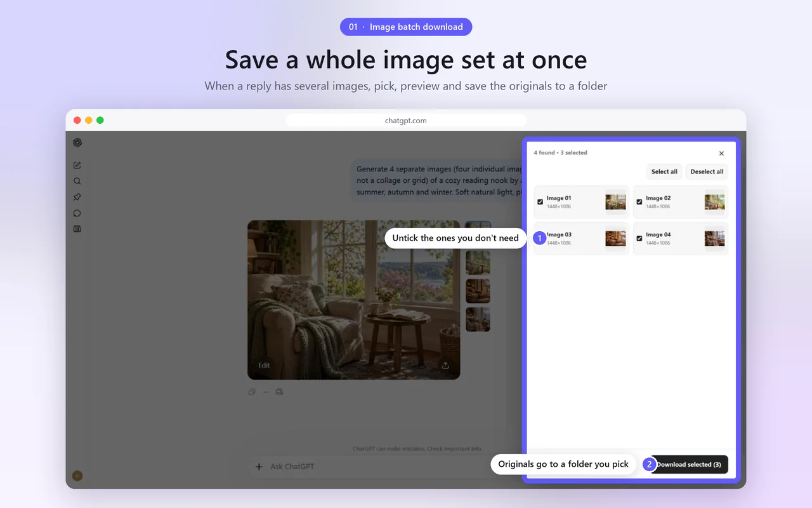Preview the Image 03 thumbnail in the panel
This screenshot has width=812, height=508.
pyautogui.click(x=615, y=239)
